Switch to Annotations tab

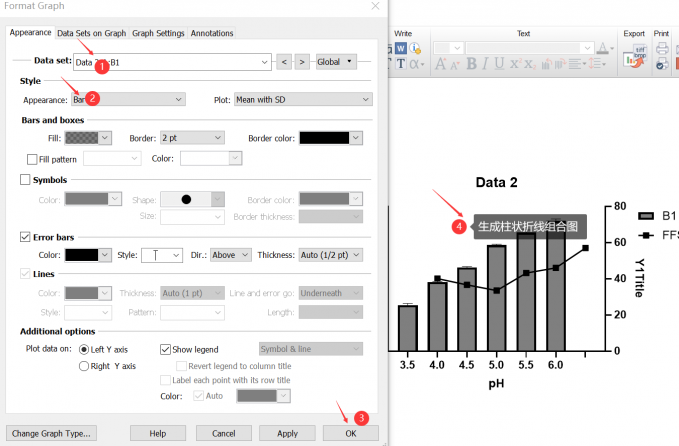click(212, 33)
